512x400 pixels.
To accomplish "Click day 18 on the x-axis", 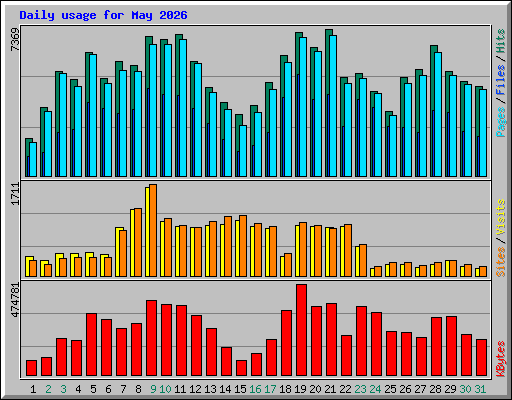I will (285, 389).
